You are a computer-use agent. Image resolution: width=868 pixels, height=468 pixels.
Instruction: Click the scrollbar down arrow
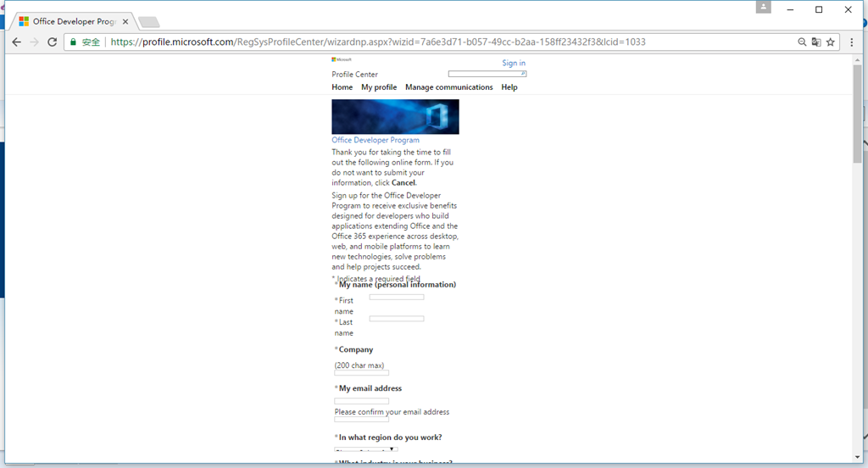tap(857, 458)
